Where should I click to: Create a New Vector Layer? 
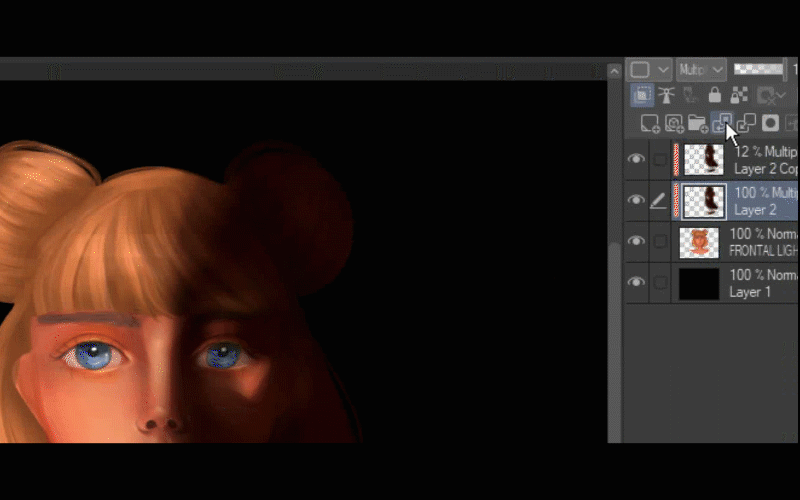[674, 124]
